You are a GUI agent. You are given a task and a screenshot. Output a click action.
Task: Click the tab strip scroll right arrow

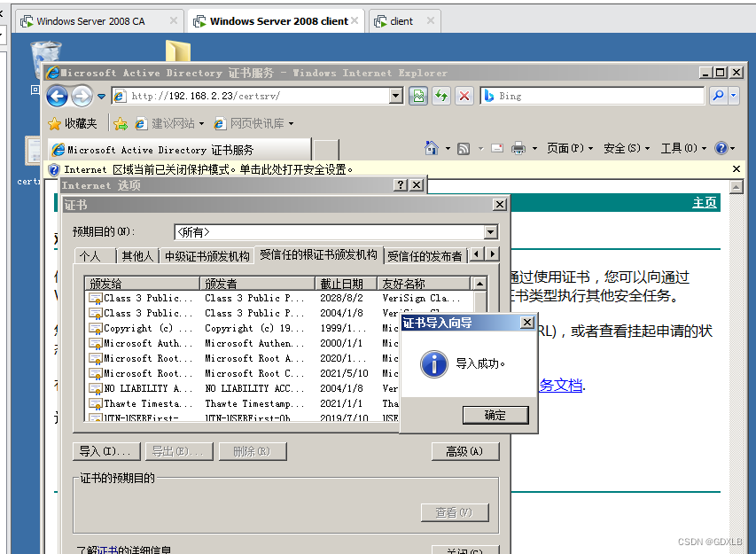[492, 254]
